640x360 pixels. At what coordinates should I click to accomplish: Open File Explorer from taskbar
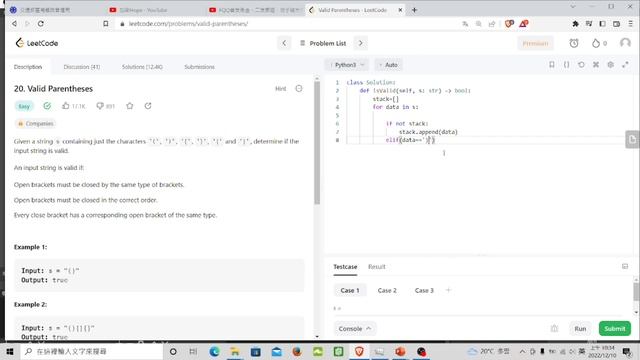pos(235,351)
